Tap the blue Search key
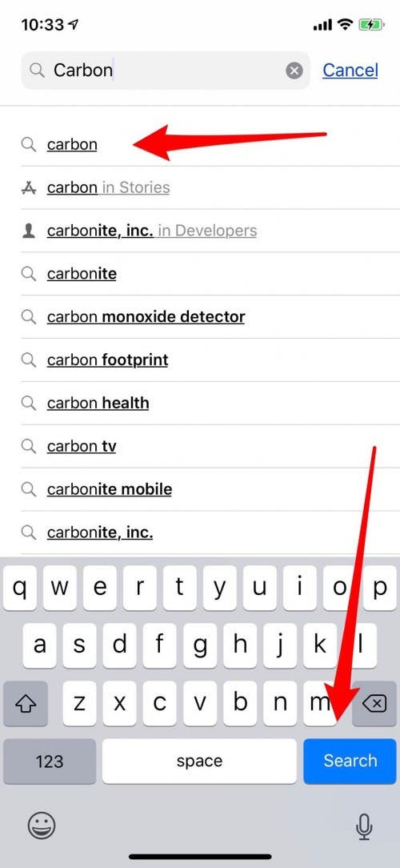The height and width of the screenshot is (868, 400). coord(350,762)
